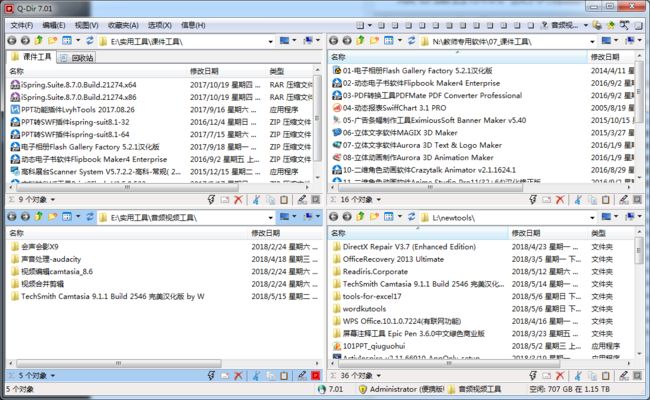Open the 文件(F) menu

click(22, 25)
